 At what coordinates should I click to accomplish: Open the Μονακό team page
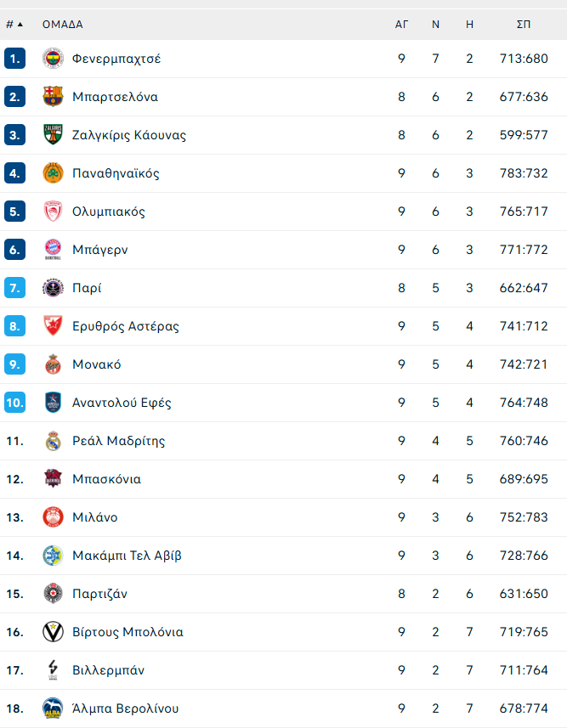(x=97, y=364)
